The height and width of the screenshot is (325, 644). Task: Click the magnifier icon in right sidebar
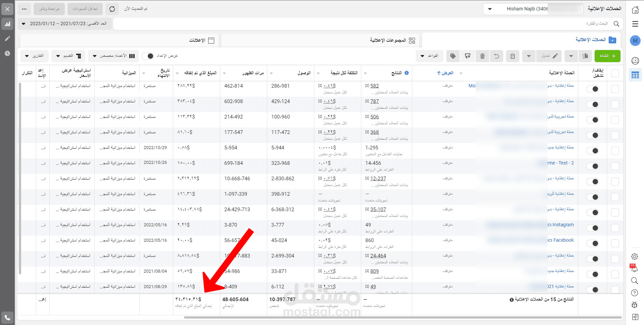[x=635, y=281]
